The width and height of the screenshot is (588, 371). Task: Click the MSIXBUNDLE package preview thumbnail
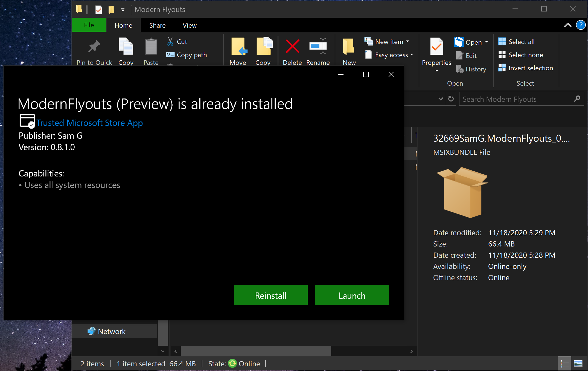pyautogui.click(x=463, y=192)
